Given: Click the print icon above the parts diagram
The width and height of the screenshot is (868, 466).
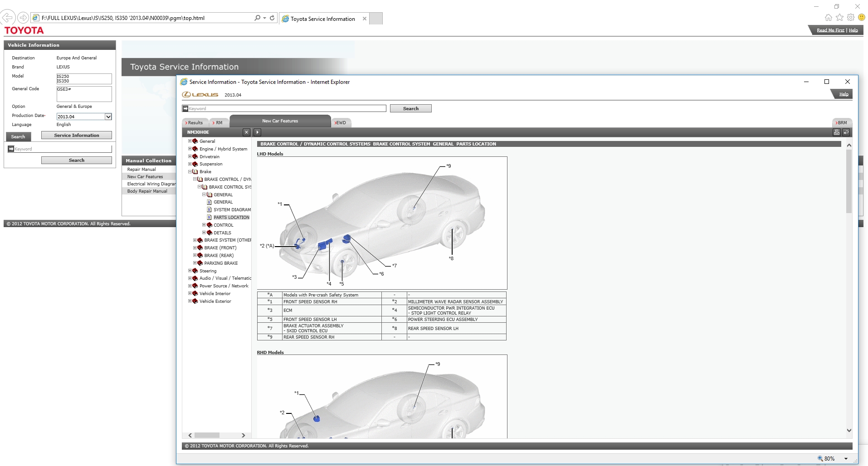Looking at the screenshot, I should pos(837,132).
